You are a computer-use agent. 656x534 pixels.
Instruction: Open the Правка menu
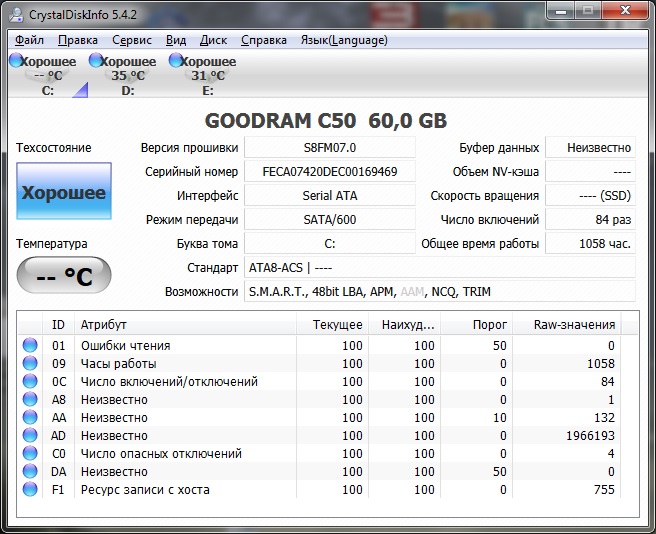click(x=78, y=40)
